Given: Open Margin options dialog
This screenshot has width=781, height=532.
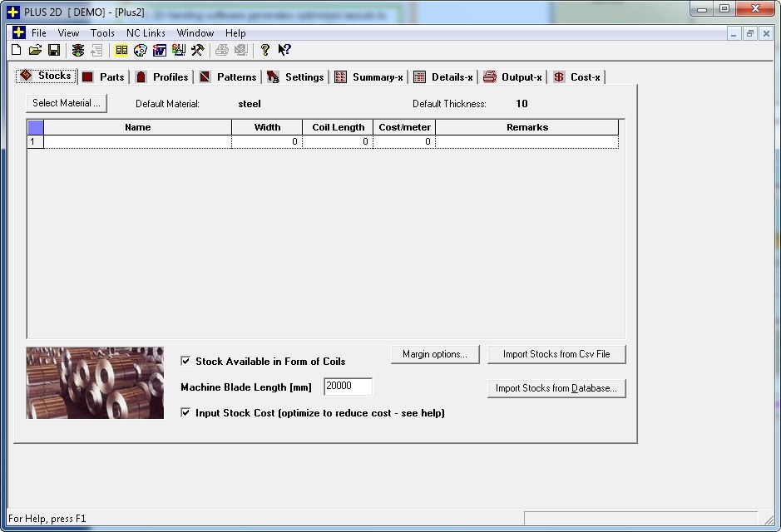Looking at the screenshot, I should tap(435, 354).
